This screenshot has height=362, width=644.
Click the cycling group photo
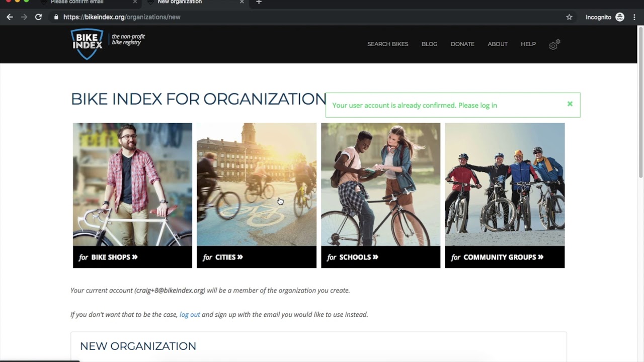(x=505, y=185)
